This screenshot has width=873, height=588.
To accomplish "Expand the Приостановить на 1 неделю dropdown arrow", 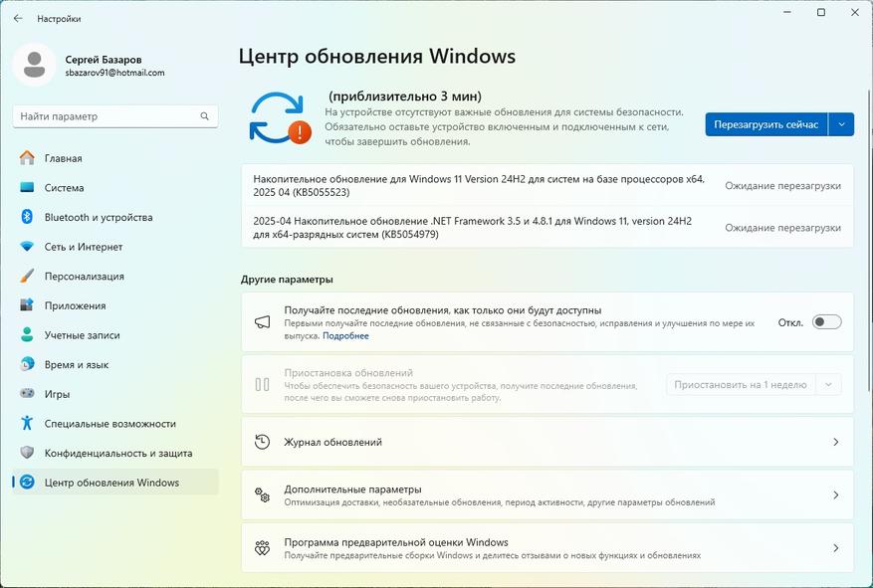I will coord(828,384).
